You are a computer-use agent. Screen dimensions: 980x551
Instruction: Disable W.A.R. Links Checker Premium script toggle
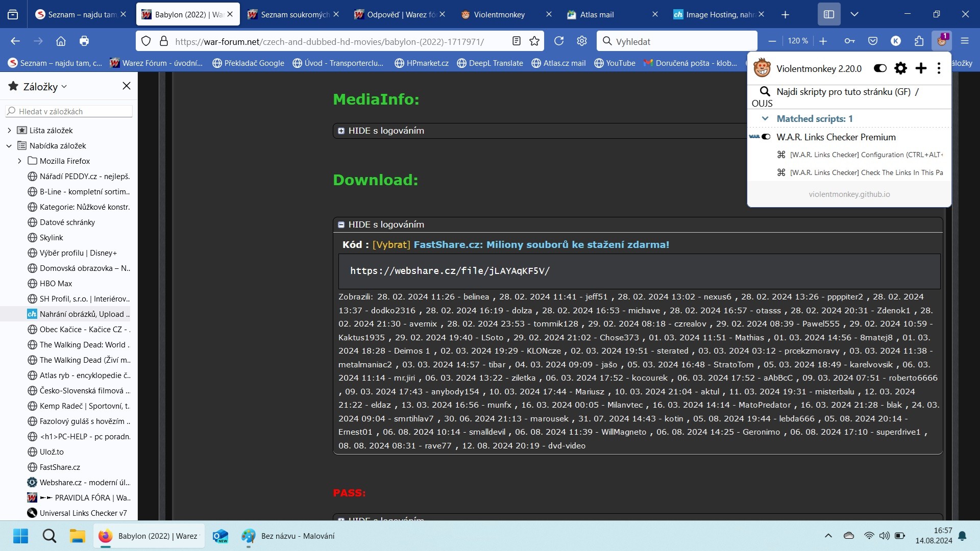766,137
